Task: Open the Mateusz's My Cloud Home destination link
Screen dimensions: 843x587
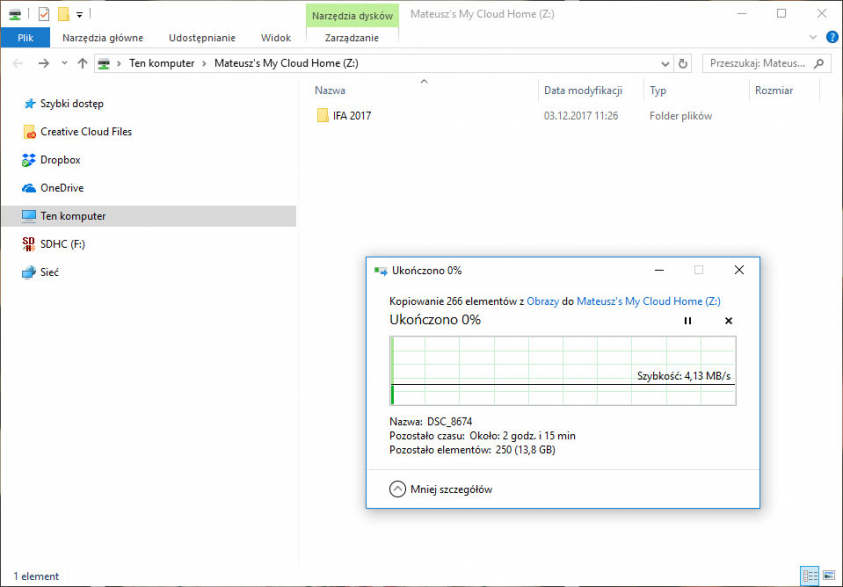Action: pos(648,301)
